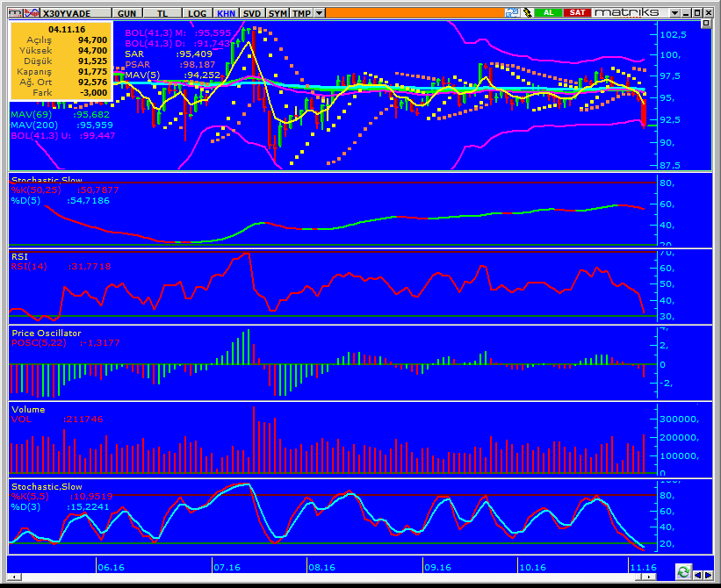
Task: Expand the dropdown arrow after TMP
Action: tap(319, 13)
